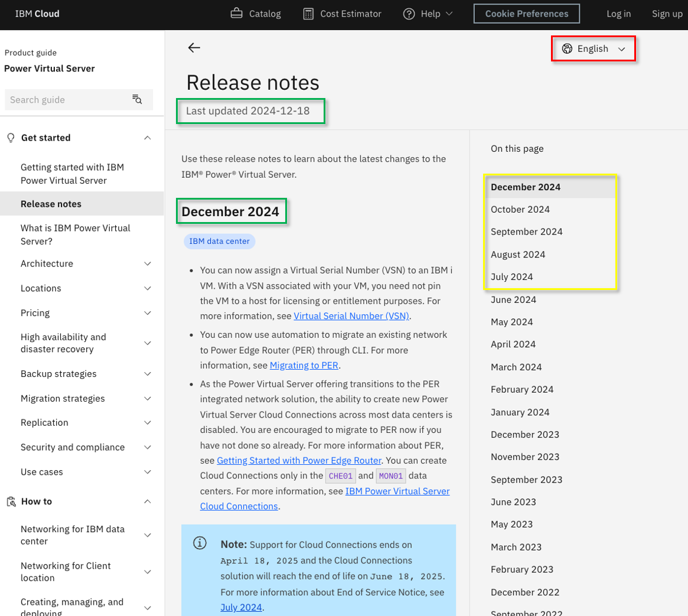Screen dimensions: 688x616
Task: Jump to September 2023 section
Action: coord(527,480)
